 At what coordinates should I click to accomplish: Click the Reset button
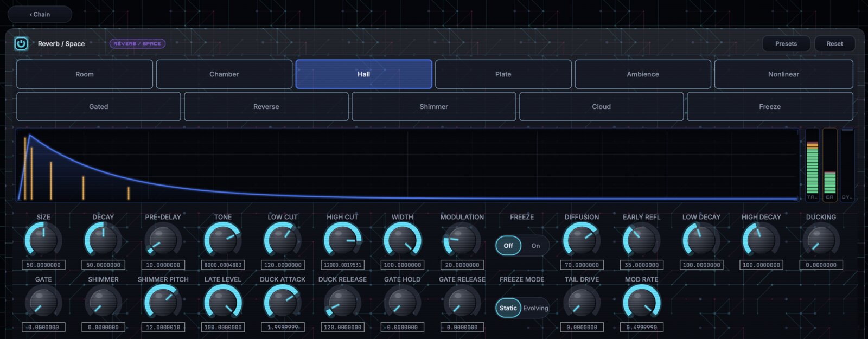(834, 43)
